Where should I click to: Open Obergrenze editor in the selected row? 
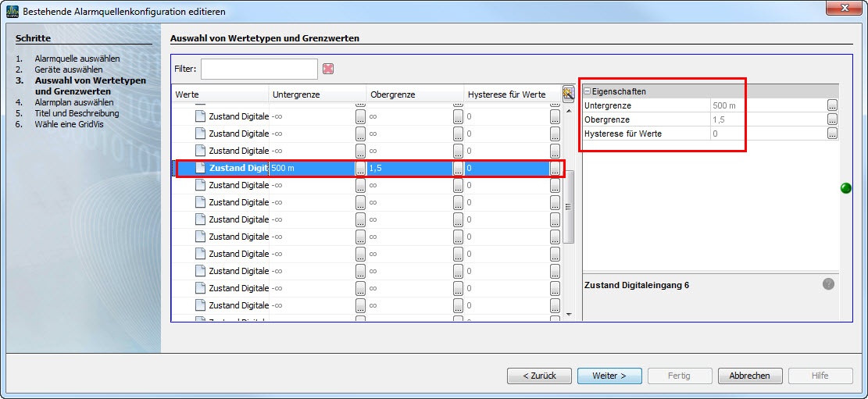click(x=457, y=168)
